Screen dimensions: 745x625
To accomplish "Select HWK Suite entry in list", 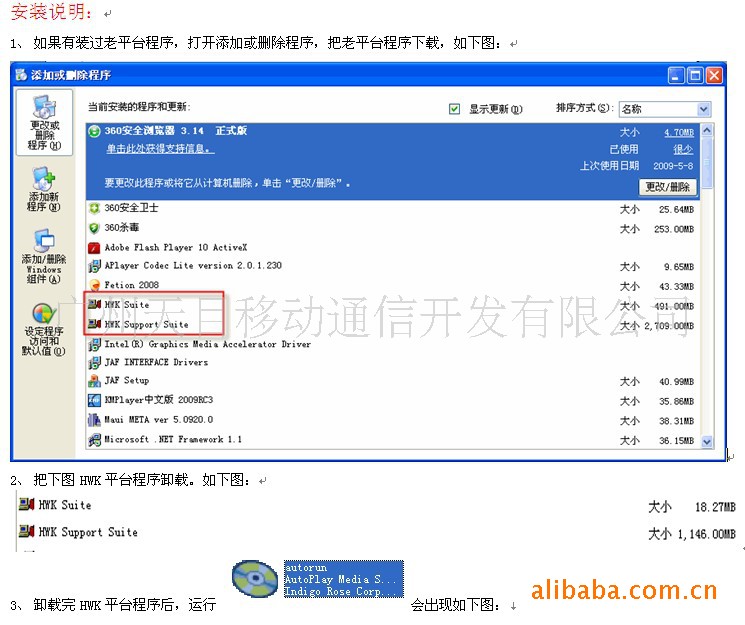I will [x=127, y=305].
